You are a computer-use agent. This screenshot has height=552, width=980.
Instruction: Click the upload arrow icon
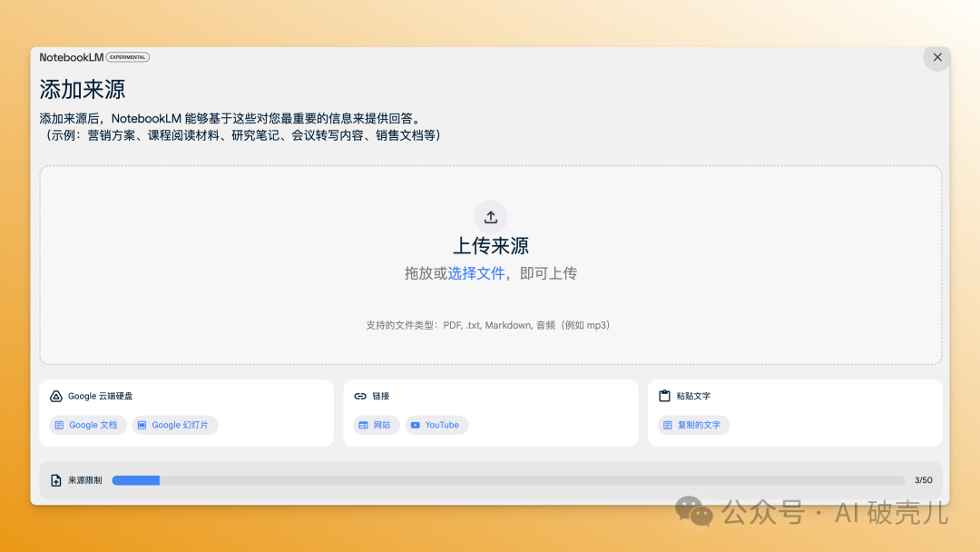(x=490, y=217)
